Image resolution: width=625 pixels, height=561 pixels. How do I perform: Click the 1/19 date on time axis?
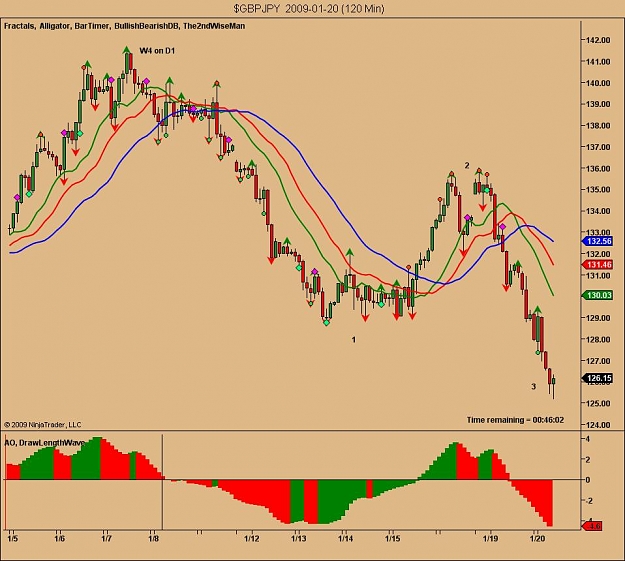pyautogui.click(x=490, y=539)
